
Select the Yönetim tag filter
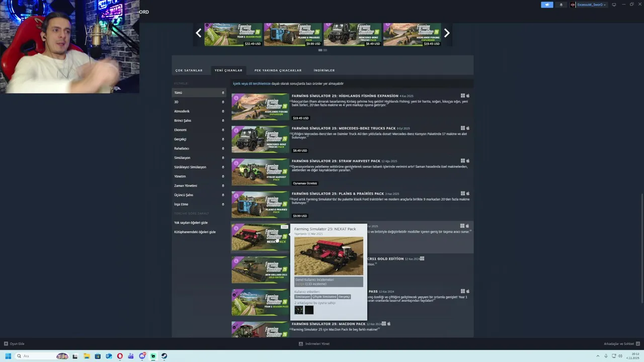coord(199,176)
